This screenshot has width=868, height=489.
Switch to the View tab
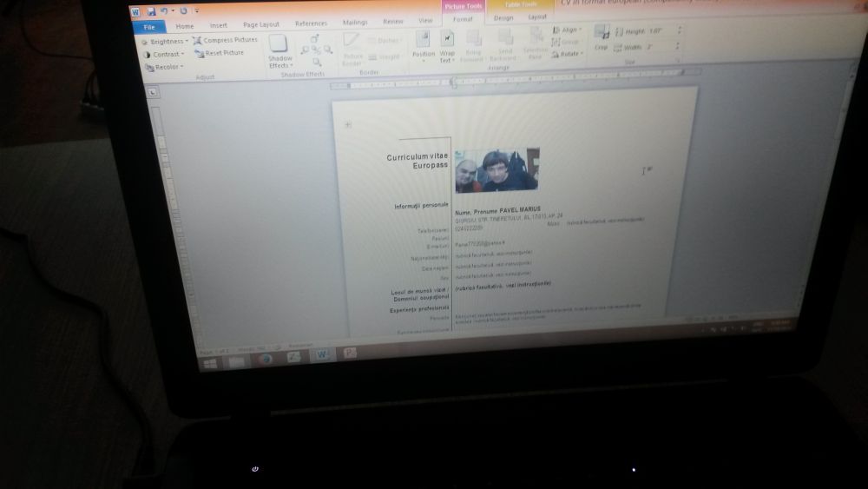(425, 21)
